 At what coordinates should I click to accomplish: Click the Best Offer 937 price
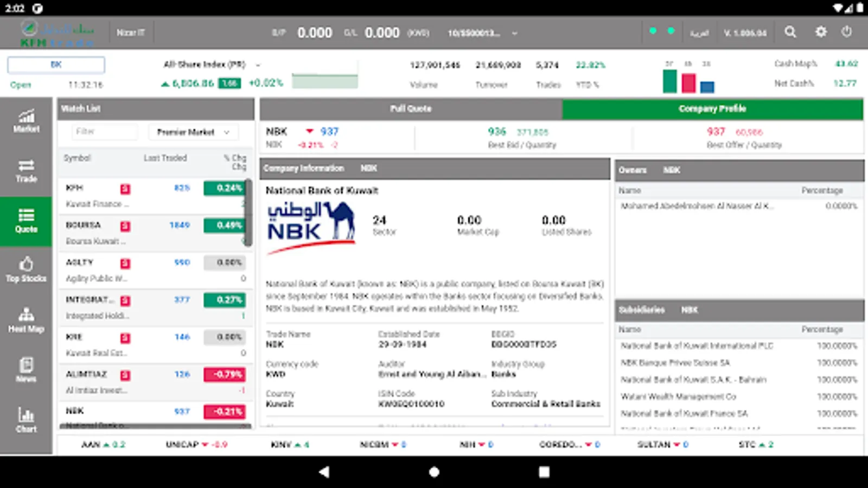click(x=716, y=132)
